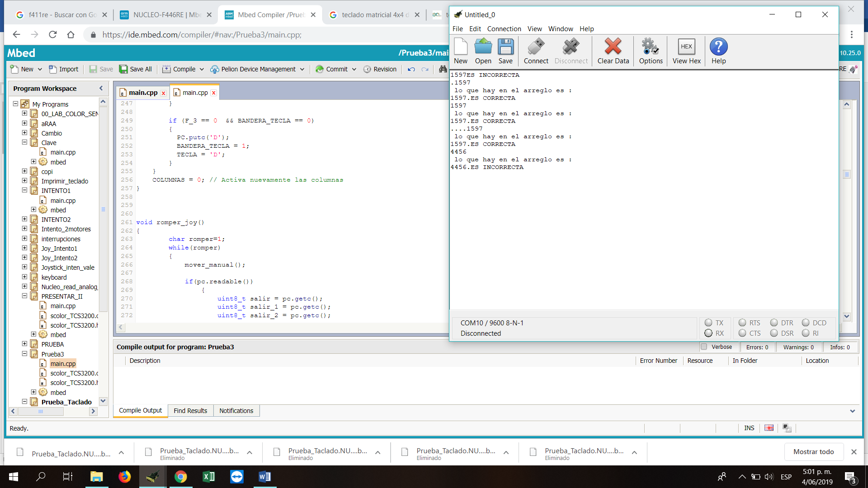The image size is (868, 488).
Task: Enable the Verbose checkbox
Action: [x=704, y=347]
